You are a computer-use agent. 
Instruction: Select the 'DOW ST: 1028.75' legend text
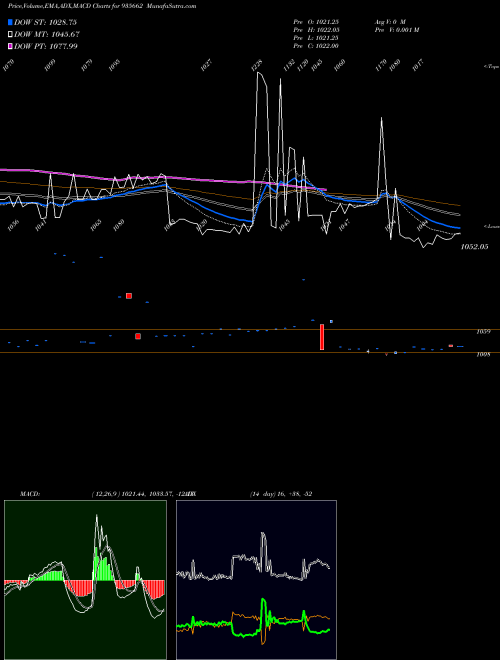(45, 22)
